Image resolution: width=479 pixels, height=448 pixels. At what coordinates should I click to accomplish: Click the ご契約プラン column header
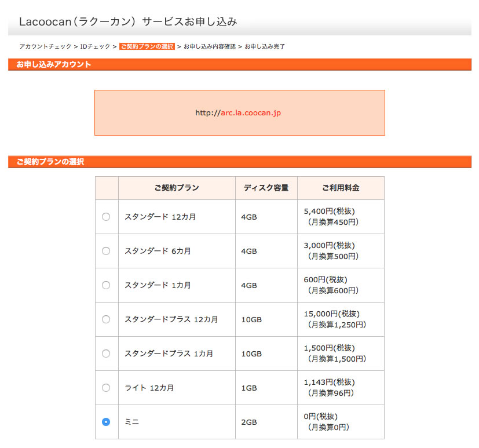point(177,188)
